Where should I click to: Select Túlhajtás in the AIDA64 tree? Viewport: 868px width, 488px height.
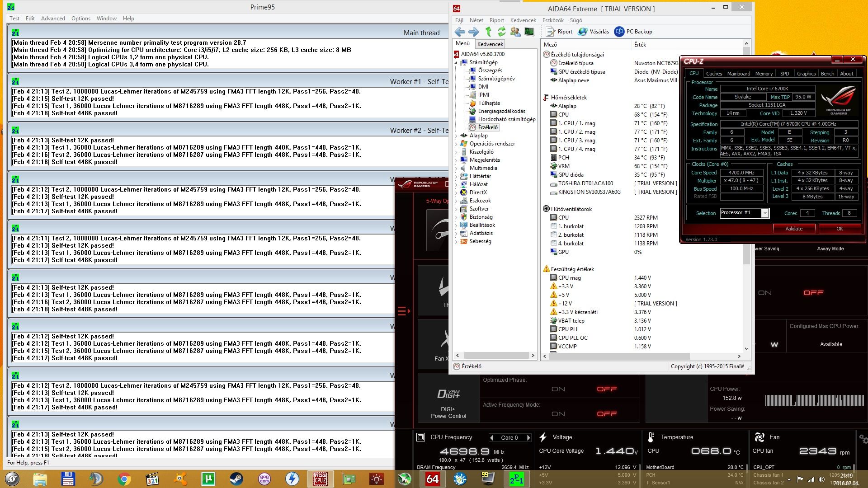tap(489, 103)
